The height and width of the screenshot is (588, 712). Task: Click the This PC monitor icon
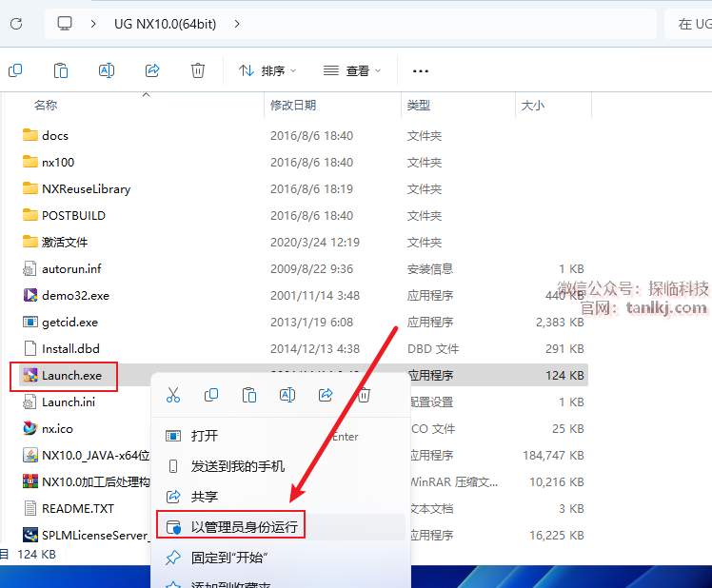point(65,23)
